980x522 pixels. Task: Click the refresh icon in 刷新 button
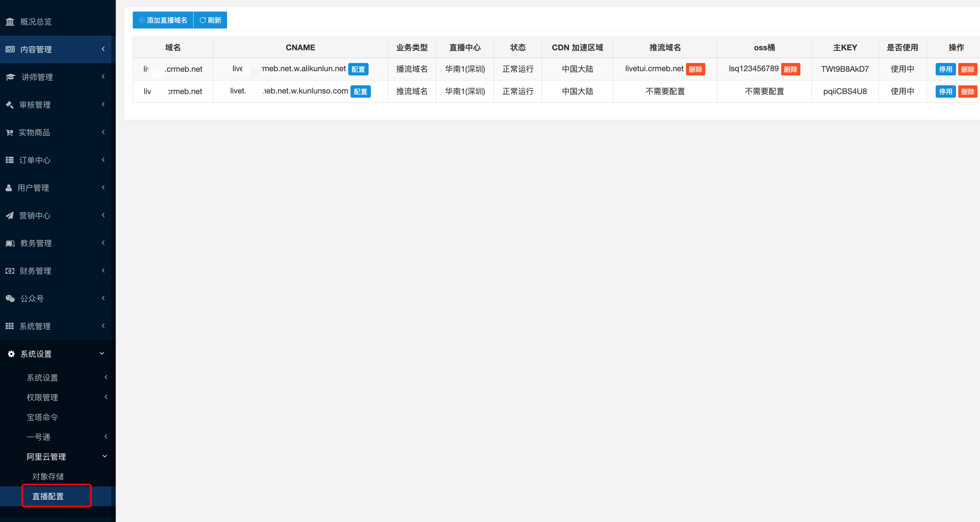(203, 20)
